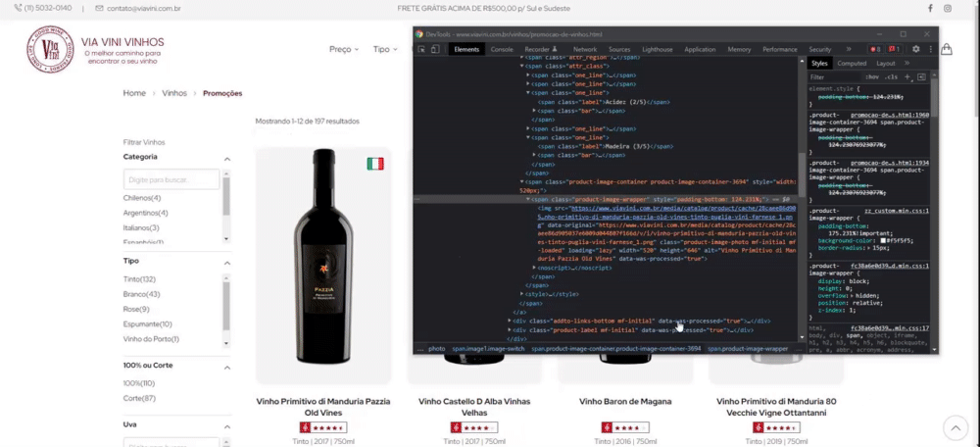Viewport: 980px width, 447px height.
Task: Show the 1 issue flag counter
Action: (x=894, y=49)
